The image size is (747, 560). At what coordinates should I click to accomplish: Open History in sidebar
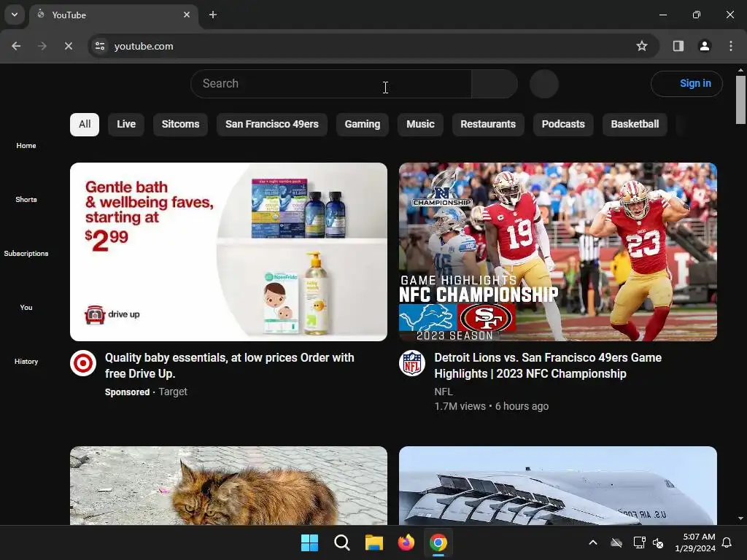click(x=26, y=361)
